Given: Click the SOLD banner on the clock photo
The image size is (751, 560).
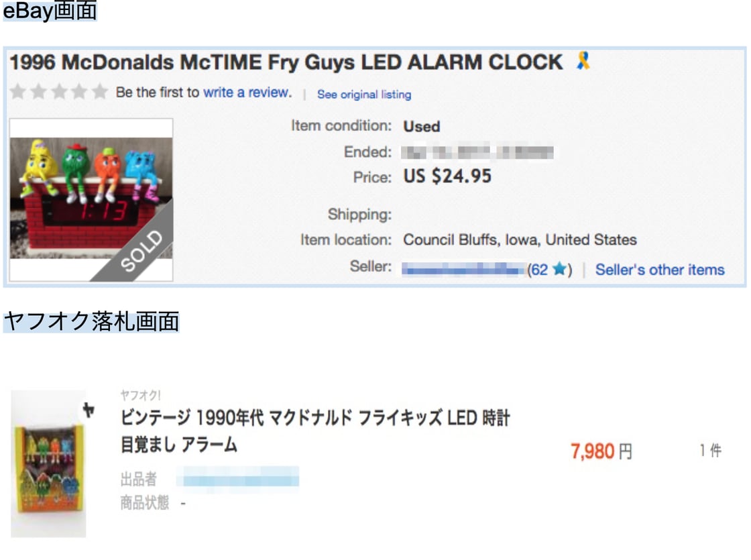Looking at the screenshot, I should pyautogui.click(x=141, y=251).
